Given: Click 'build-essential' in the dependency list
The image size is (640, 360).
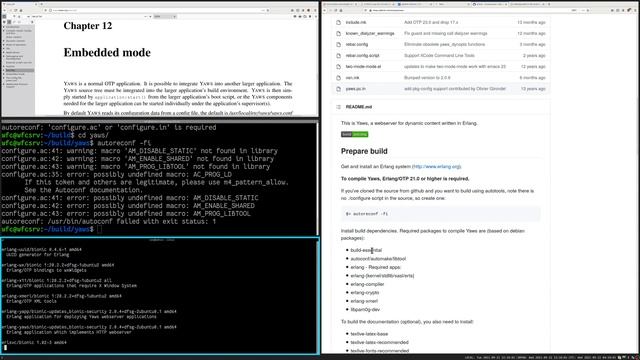Looking at the screenshot, I should click(x=366, y=250).
